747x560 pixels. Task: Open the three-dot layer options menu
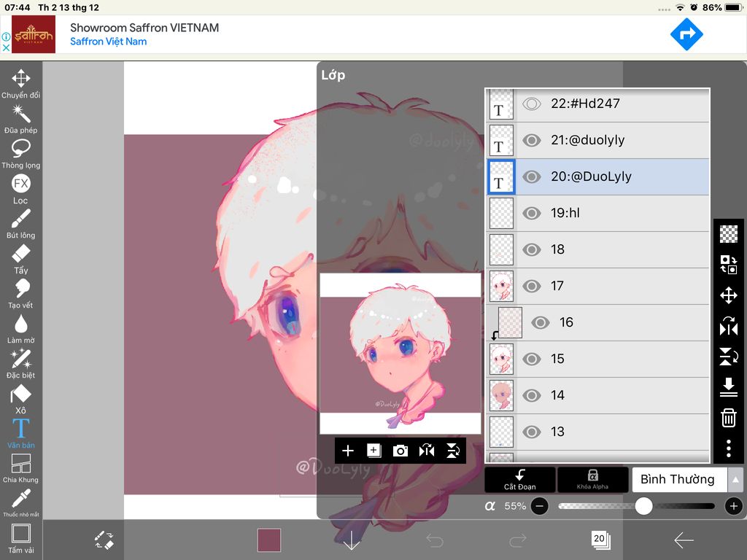(729, 448)
